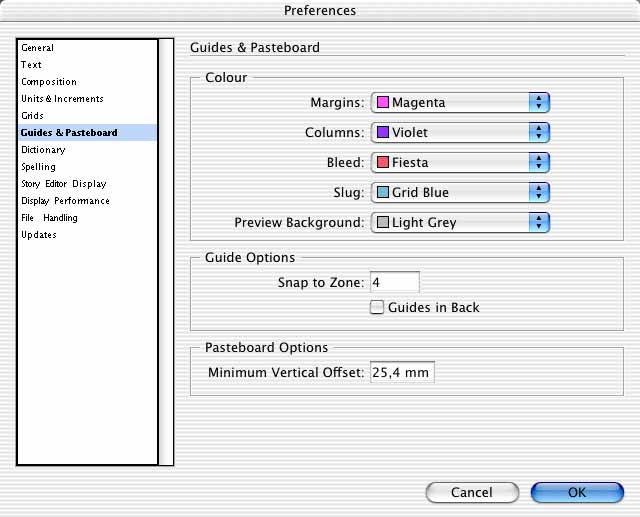Viewport: 640px width, 517px height.
Task: Click the Magenta colour swatch for Margins
Action: (x=382, y=102)
